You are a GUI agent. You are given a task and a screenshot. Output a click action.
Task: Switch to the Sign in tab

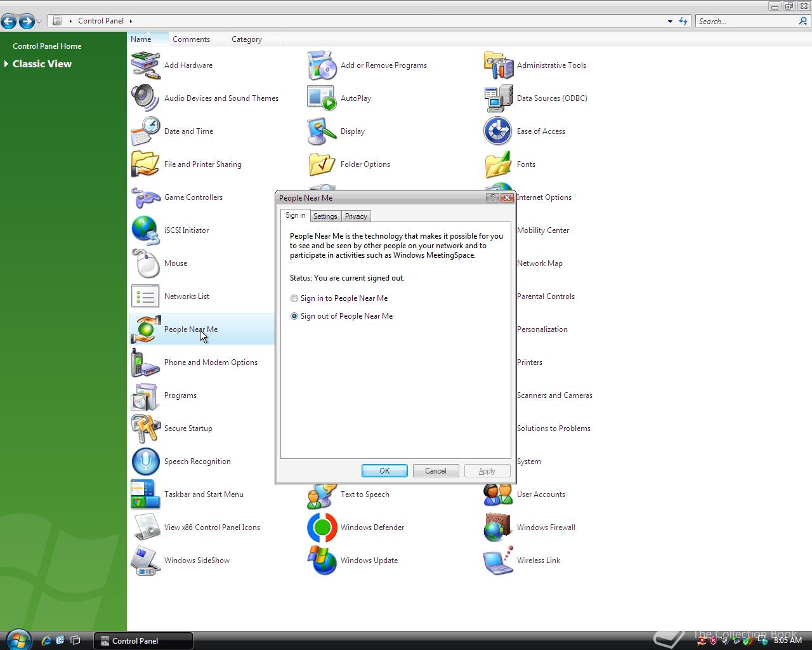[x=295, y=216]
